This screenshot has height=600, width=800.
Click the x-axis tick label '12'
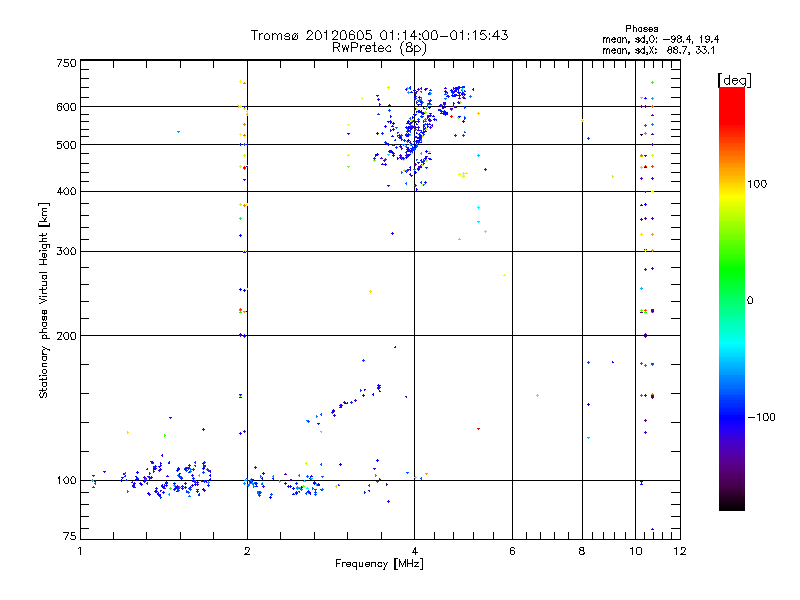coord(680,551)
